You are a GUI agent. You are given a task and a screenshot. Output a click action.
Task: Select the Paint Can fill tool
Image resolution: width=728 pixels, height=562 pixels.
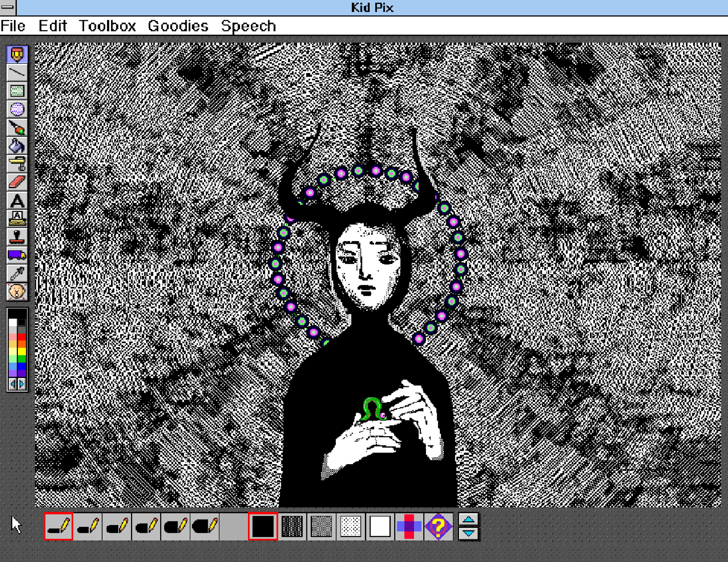tap(17, 146)
